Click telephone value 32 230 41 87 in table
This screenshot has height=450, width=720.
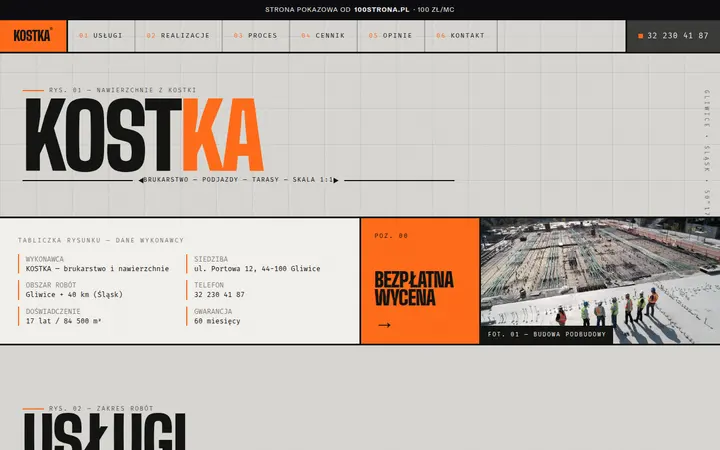[x=219, y=295]
